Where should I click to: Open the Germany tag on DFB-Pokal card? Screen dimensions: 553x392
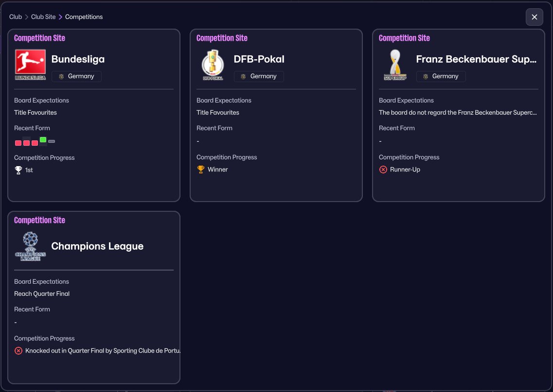[x=259, y=76]
